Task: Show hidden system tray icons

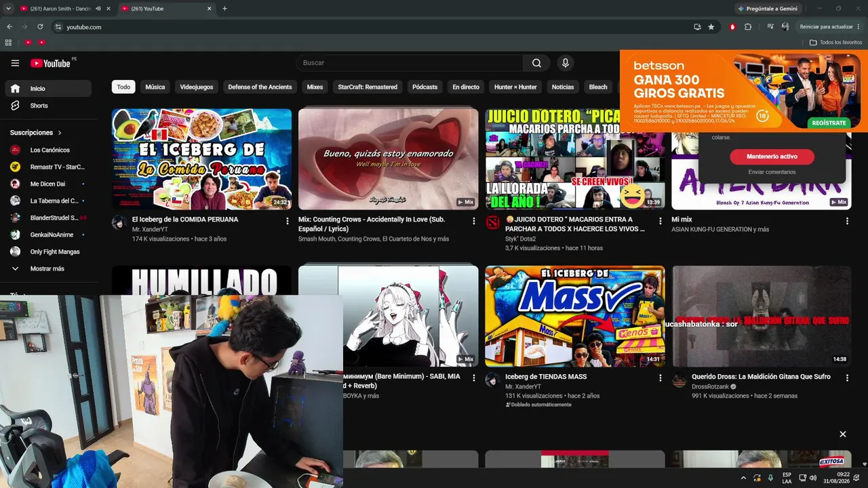Action: [x=743, y=478]
